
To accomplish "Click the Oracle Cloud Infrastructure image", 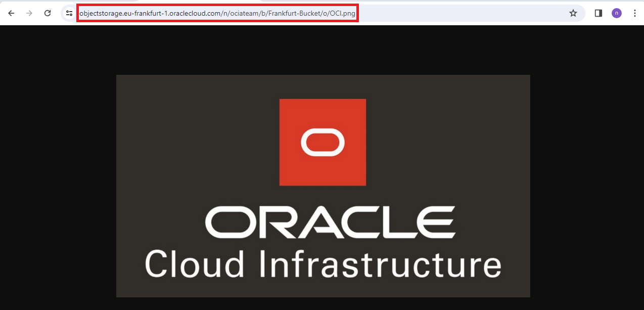I will (323, 186).
